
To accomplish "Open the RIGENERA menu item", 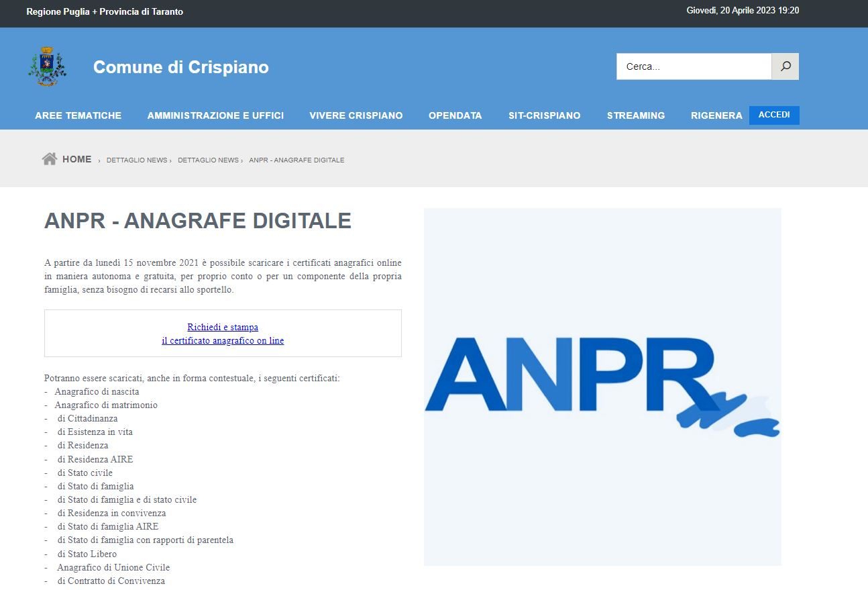I will [716, 115].
